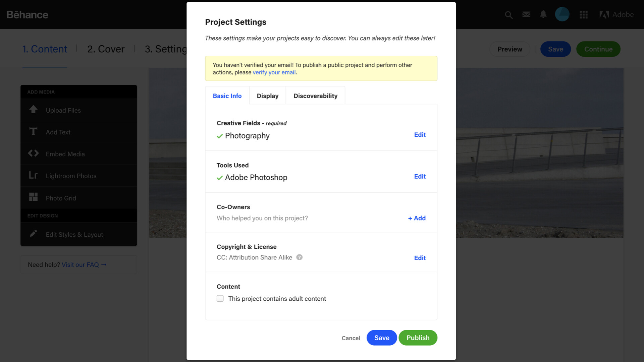Image resolution: width=644 pixels, height=362 pixels.
Task: Open the Discoverability tab
Action: pos(315,96)
